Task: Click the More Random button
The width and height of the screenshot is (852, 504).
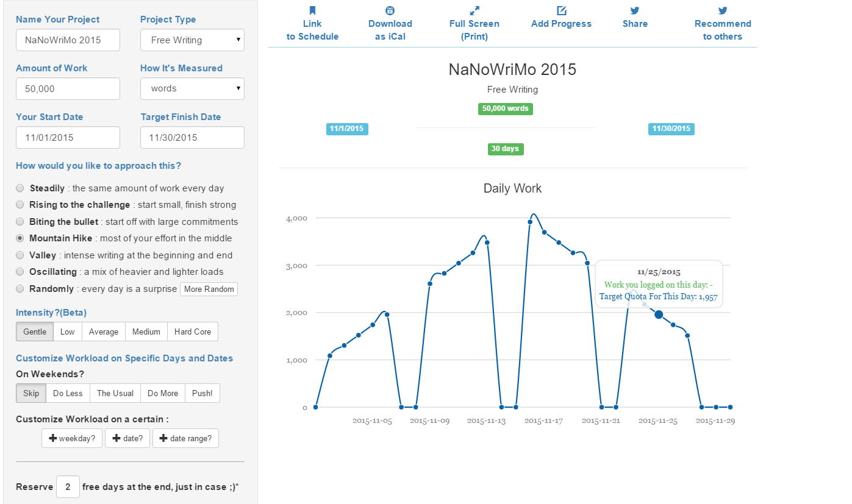Action: [x=209, y=289]
